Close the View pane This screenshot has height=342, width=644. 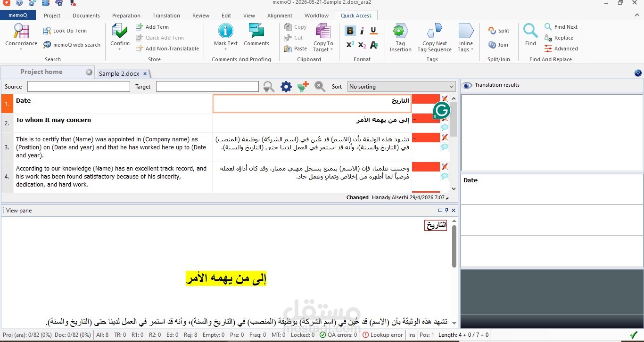[x=454, y=211]
